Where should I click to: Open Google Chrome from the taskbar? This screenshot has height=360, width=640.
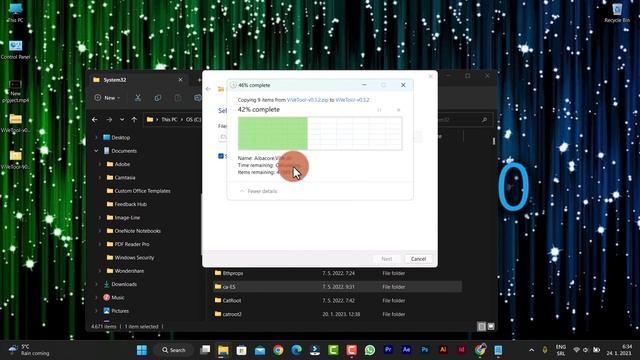coord(278,350)
